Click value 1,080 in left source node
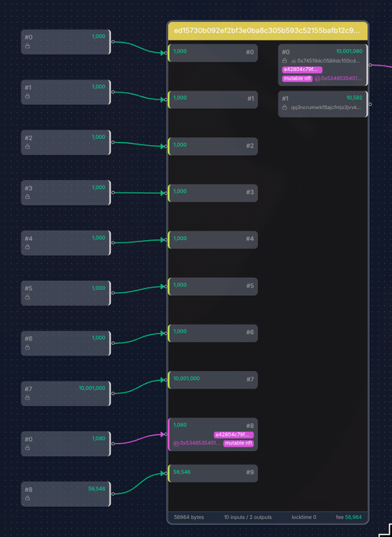392x537 pixels. pos(99,438)
